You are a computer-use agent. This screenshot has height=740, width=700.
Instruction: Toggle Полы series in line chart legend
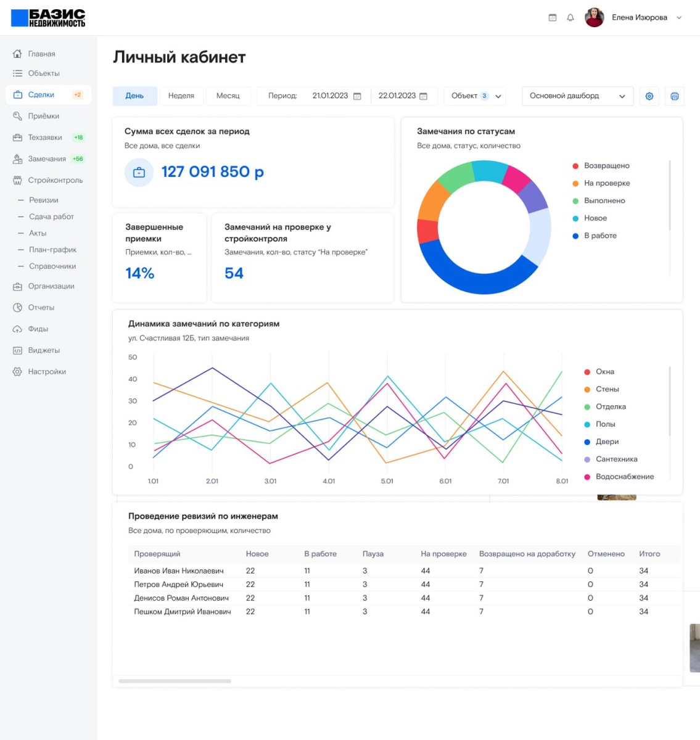pos(599,424)
